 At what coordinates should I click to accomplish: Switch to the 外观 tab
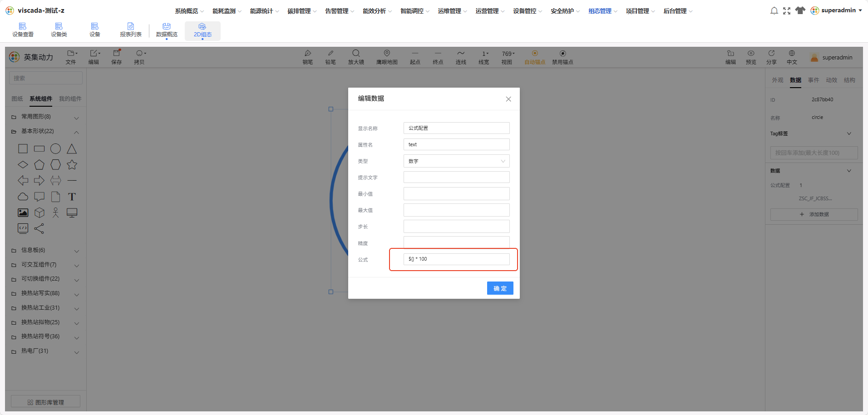tap(778, 80)
